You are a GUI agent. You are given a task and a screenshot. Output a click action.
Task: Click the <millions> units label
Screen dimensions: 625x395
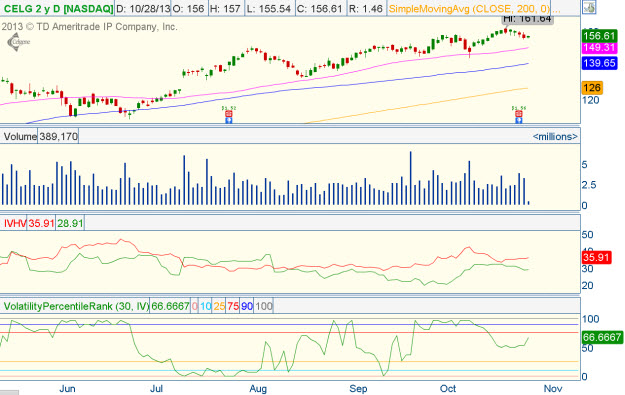pos(555,137)
